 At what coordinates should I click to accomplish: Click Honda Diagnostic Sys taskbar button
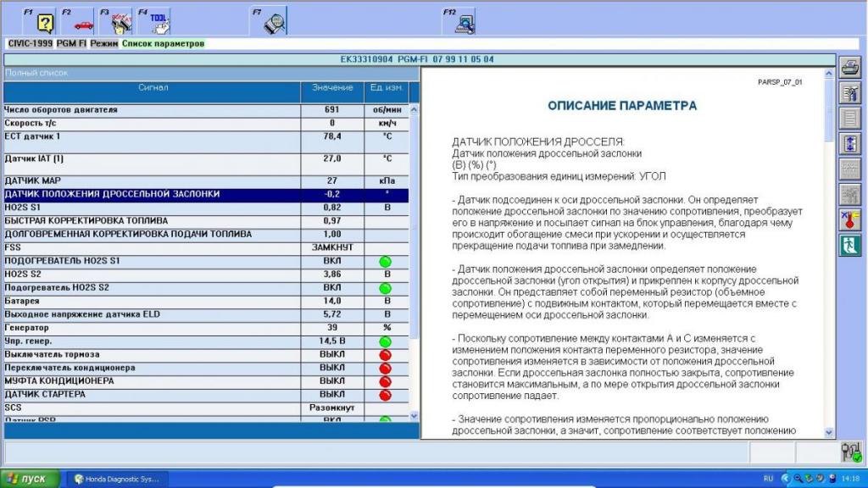tap(119, 480)
